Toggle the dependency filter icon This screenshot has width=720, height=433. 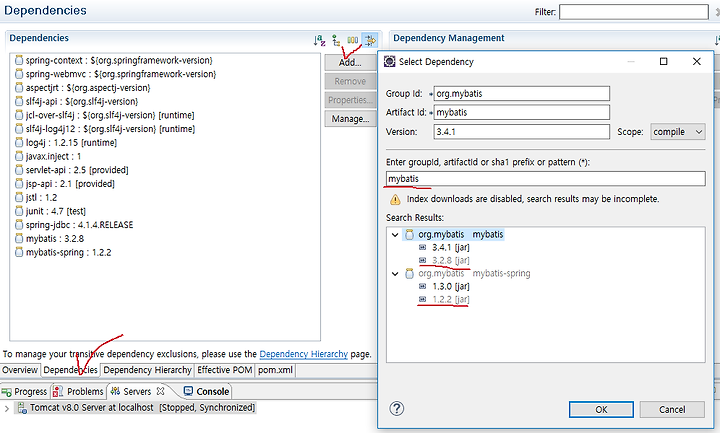(x=370, y=40)
